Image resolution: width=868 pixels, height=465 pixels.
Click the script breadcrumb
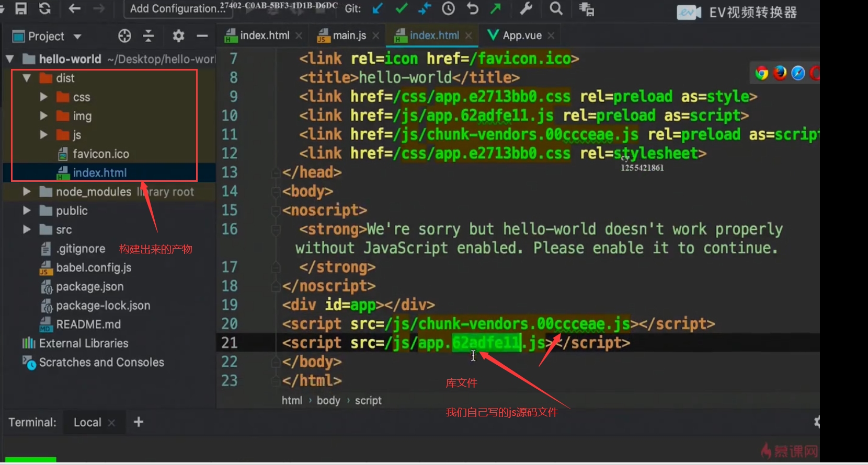pos(368,400)
